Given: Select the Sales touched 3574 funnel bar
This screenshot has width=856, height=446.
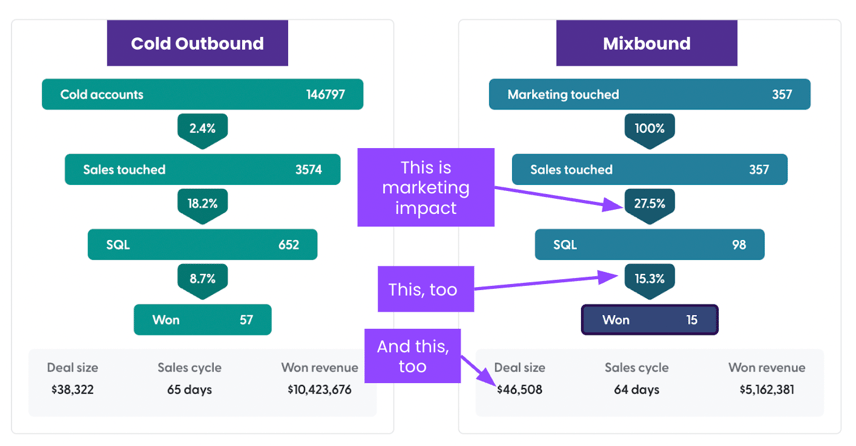Looking at the screenshot, I should [x=202, y=170].
